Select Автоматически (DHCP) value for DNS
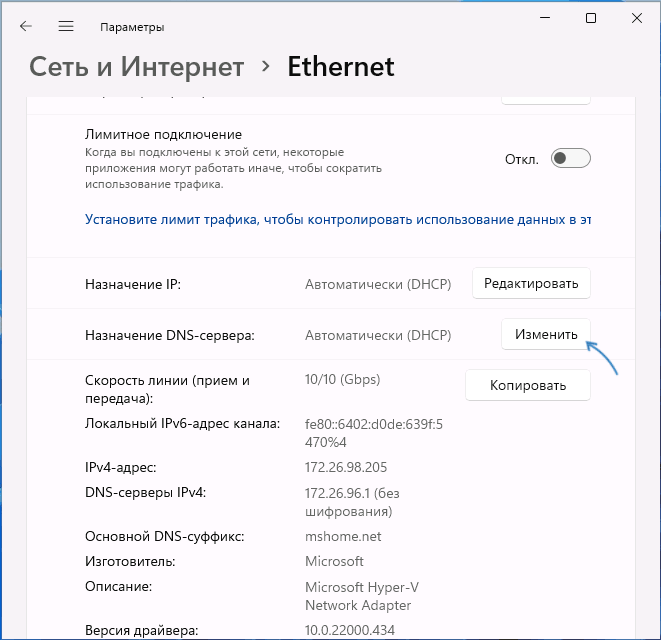Screen dimensions: 661x640 click(378, 335)
